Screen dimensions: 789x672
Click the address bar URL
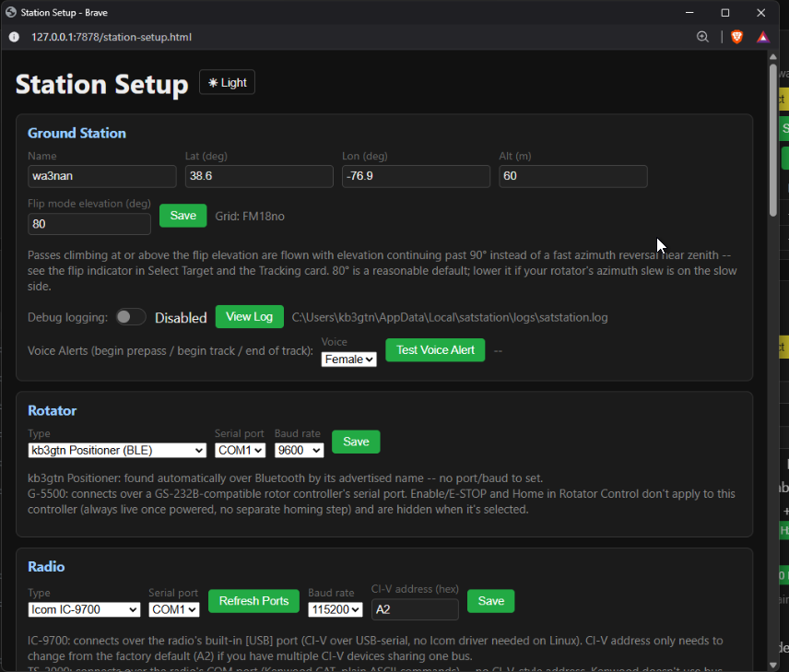112,37
